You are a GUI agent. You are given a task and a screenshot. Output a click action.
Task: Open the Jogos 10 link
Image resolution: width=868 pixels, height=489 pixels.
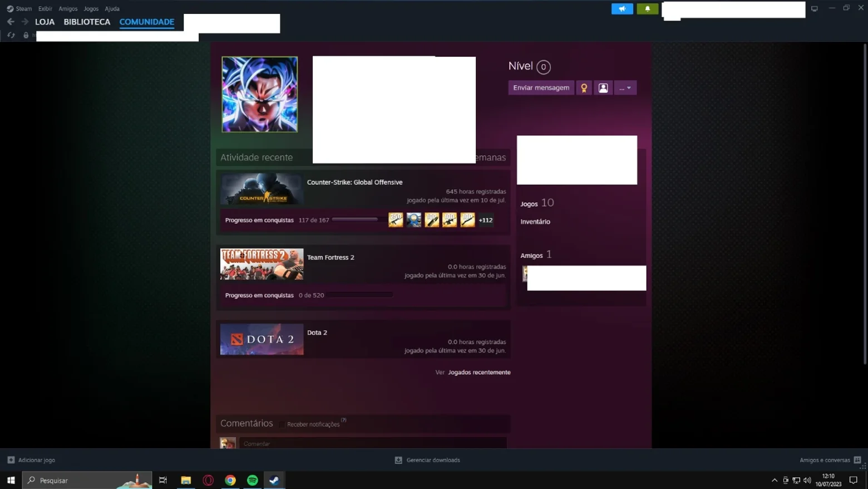click(x=537, y=203)
